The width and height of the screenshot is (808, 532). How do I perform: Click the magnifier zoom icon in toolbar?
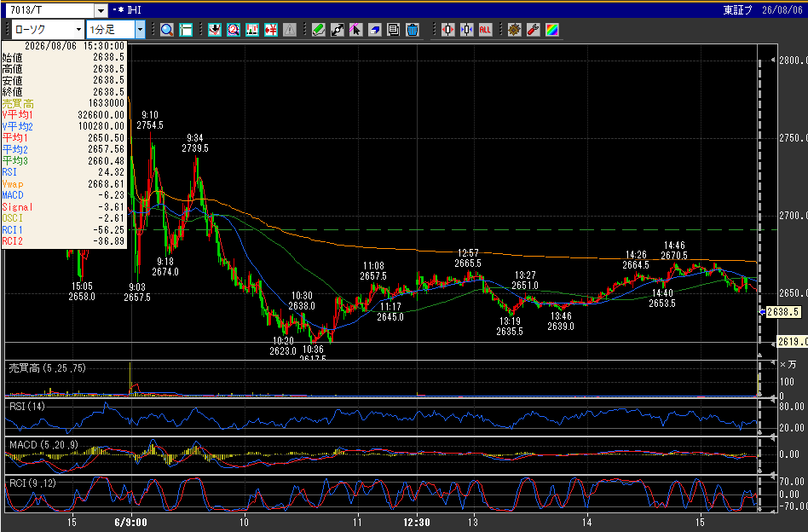[x=166, y=30]
